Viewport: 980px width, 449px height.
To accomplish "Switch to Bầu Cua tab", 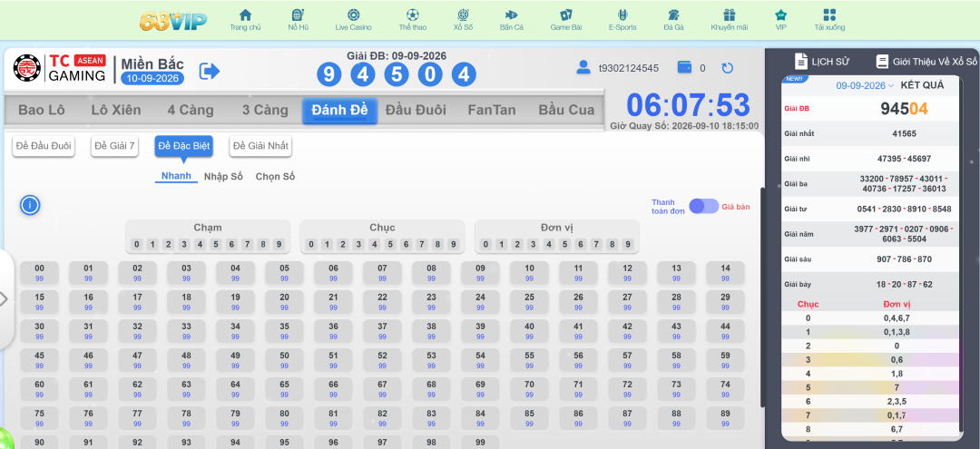I will click(566, 111).
